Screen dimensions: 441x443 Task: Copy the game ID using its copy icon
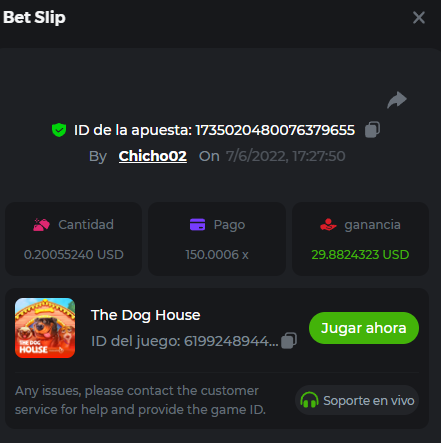[x=289, y=341]
